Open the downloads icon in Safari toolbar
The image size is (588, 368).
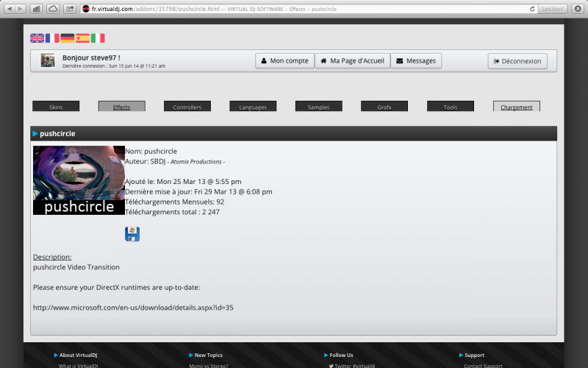[578, 9]
